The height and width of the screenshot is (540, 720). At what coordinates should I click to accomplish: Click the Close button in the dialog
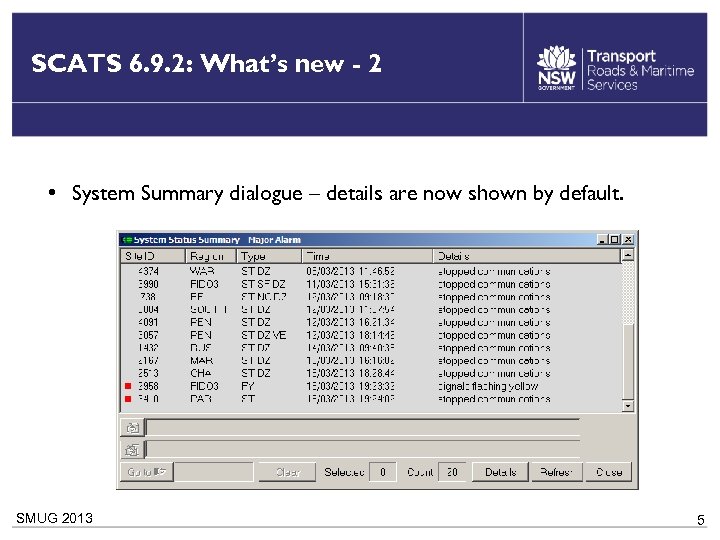(x=609, y=472)
